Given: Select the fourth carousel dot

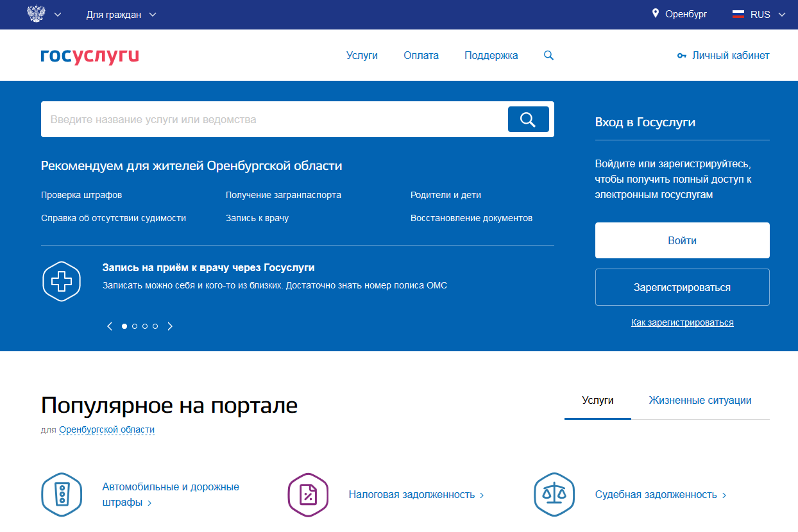Looking at the screenshot, I should click(155, 326).
